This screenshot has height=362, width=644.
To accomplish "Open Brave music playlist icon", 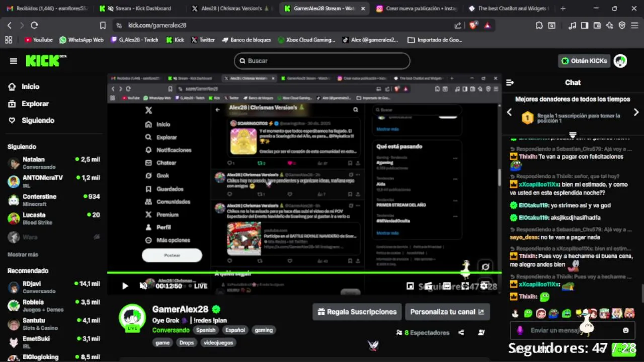I will tap(572, 25).
